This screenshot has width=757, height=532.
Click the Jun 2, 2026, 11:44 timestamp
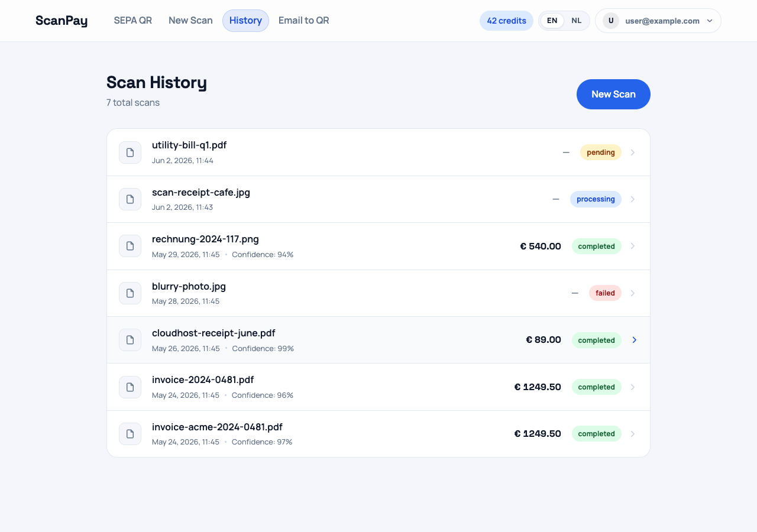coord(183,161)
